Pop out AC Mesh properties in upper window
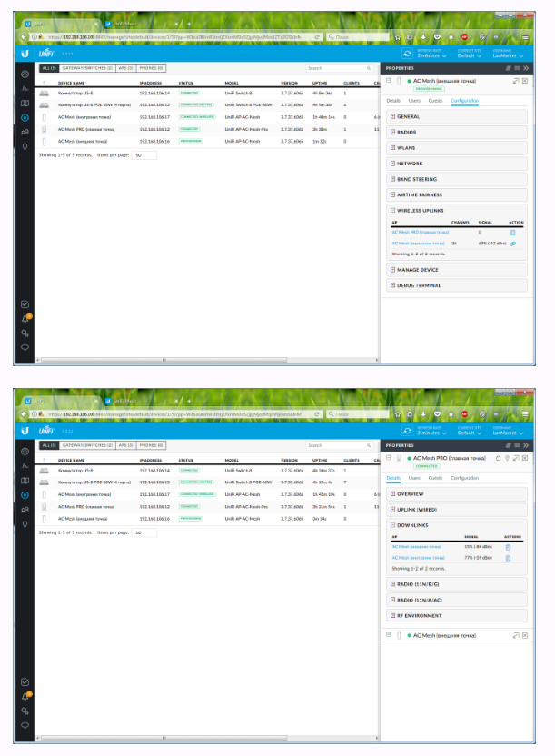Screen dimensions: 555x756 pos(516,81)
